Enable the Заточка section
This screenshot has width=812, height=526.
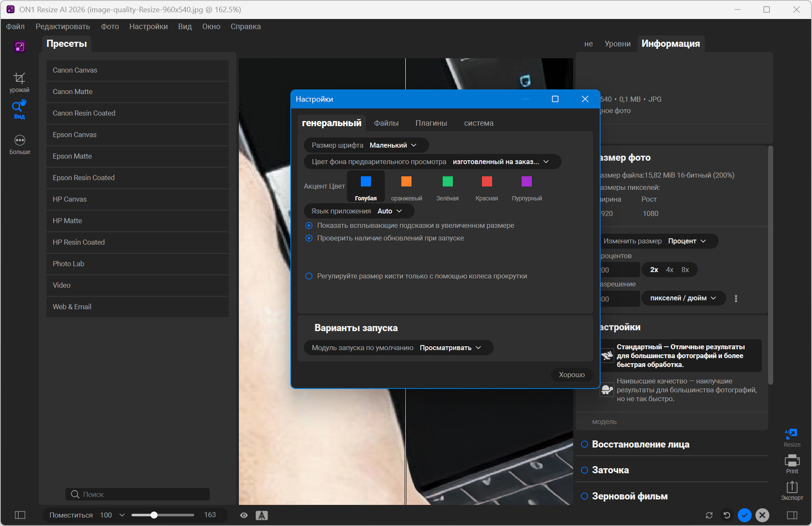click(x=585, y=470)
